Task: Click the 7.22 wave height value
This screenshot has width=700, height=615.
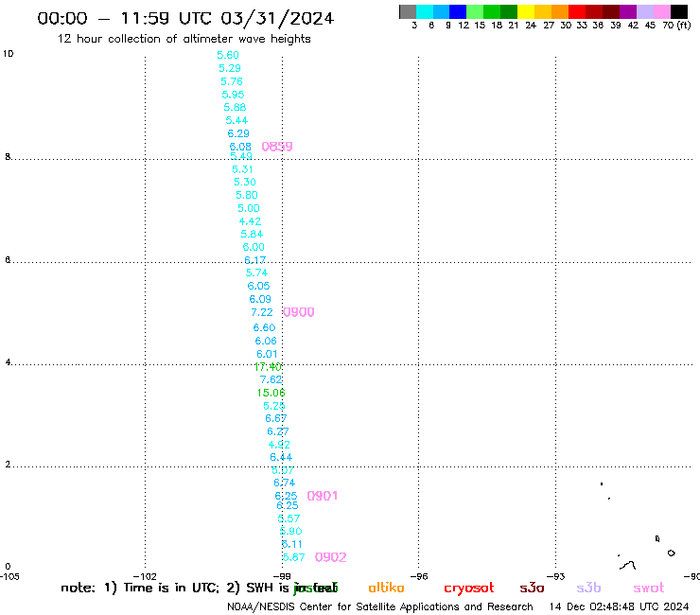Action: click(x=262, y=312)
